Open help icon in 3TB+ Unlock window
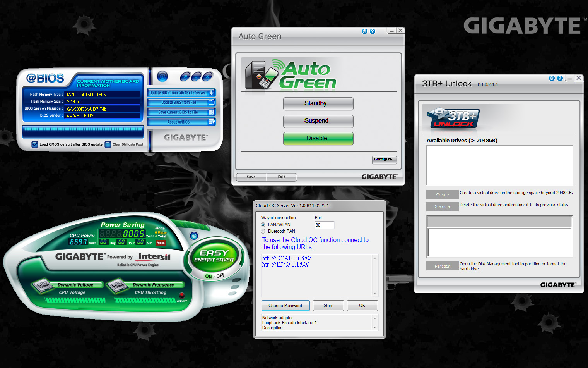588x368 pixels. coord(560,78)
